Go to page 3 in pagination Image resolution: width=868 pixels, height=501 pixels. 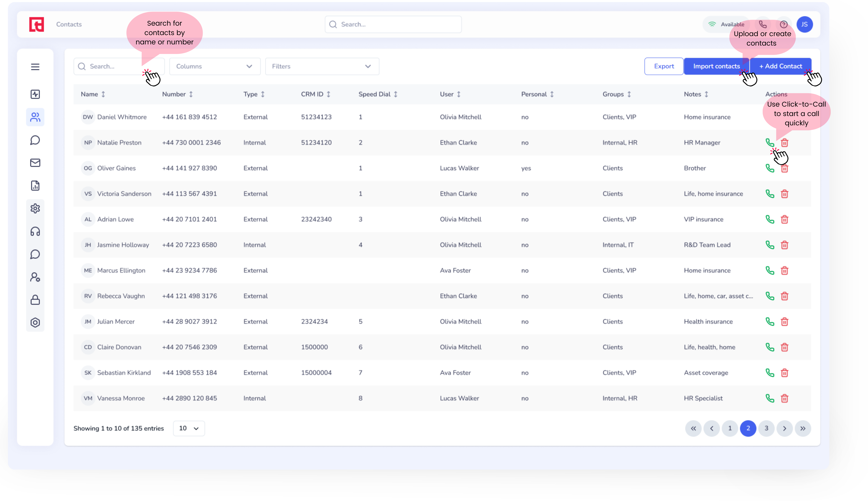(x=766, y=428)
